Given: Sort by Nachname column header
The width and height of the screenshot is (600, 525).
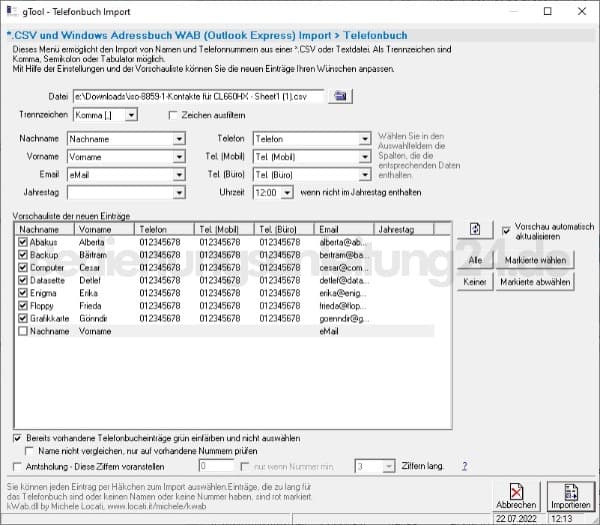Looking at the screenshot, I should point(44,229).
